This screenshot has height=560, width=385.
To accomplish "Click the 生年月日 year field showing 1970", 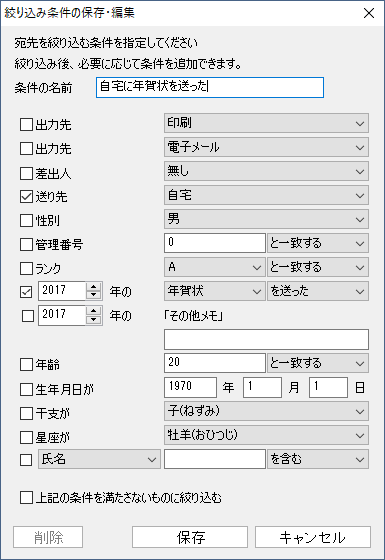I will (x=190, y=388).
